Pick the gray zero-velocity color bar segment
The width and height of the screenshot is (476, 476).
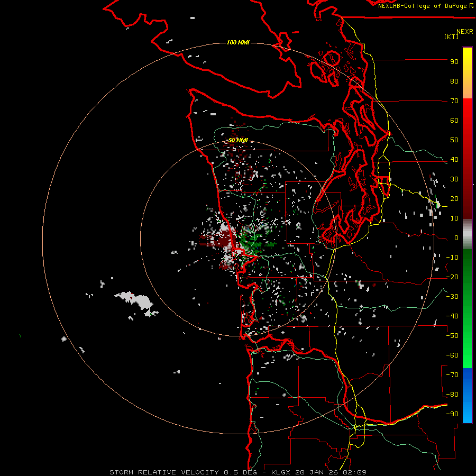(x=467, y=234)
